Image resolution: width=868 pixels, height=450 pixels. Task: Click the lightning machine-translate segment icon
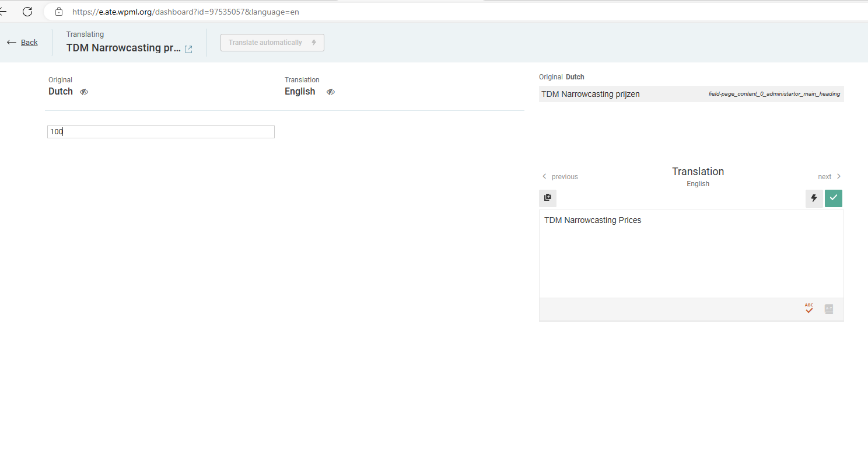point(814,198)
